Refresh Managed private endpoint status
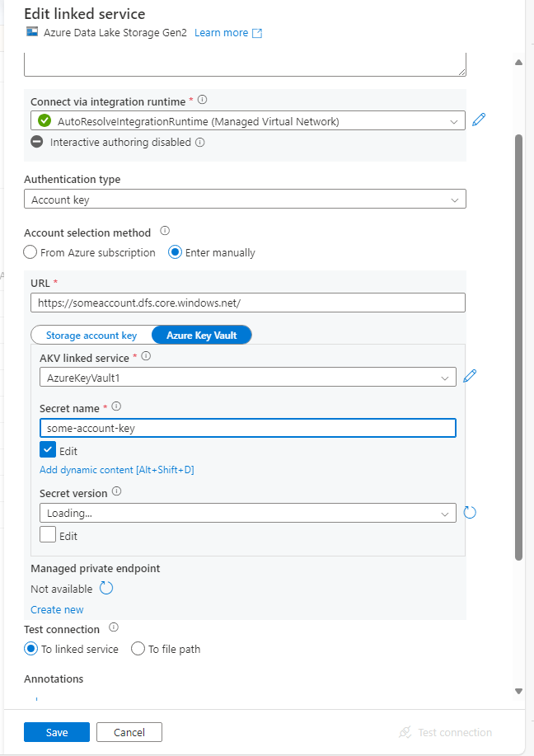 coord(106,589)
